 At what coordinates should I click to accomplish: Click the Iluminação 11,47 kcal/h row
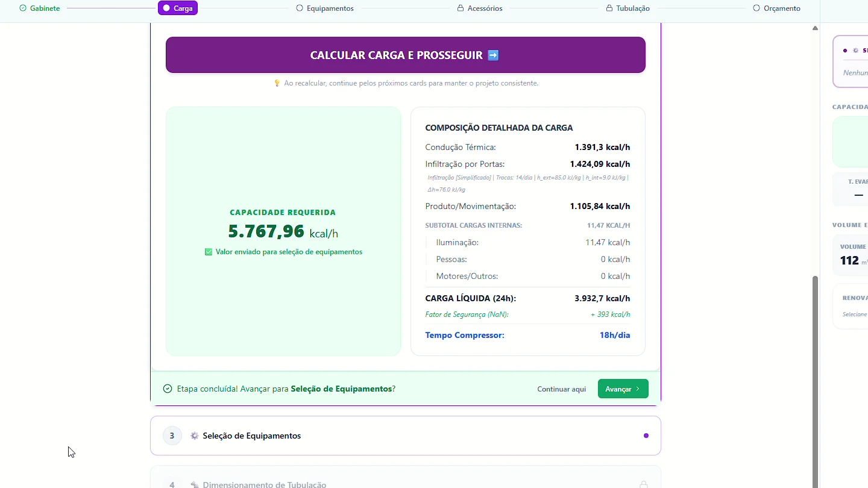528,242
